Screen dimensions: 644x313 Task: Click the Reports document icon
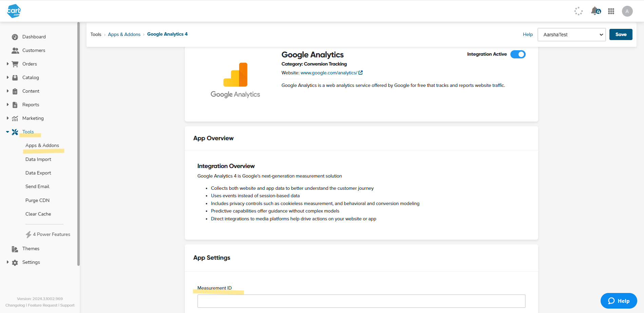point(15,105)
